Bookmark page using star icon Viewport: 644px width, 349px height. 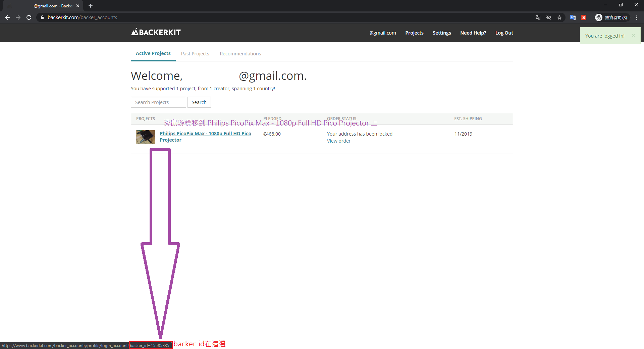point(559,17)
